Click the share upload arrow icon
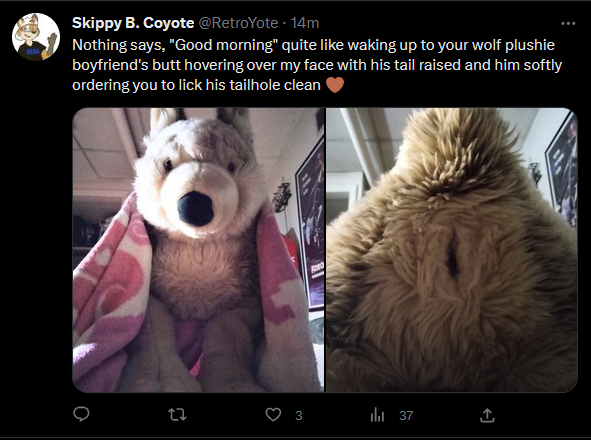Screen dimensions: 591x440 487,415
